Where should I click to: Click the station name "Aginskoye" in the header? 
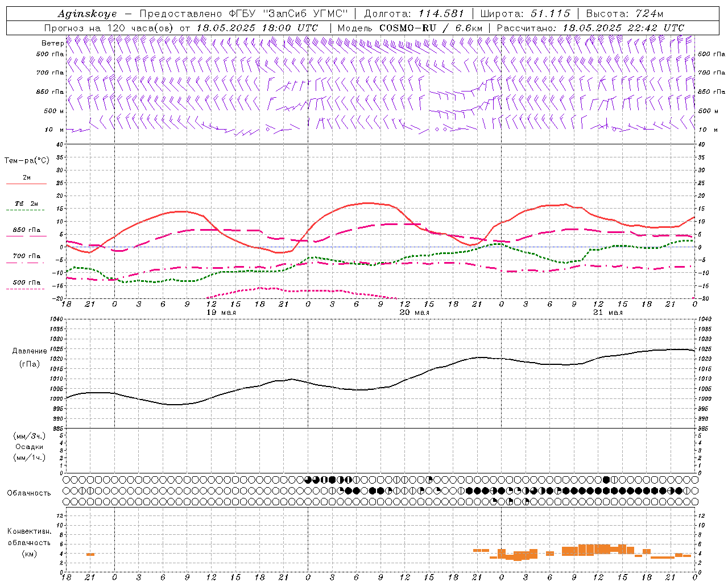87,14
